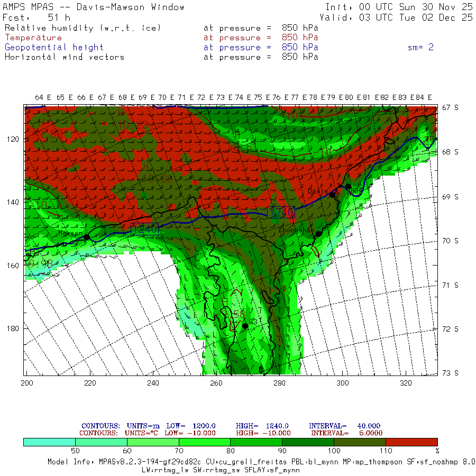476x476 pixels.
Task: Click the red 'UNITS=°C' contour info
Action: (x=141, y=433)
